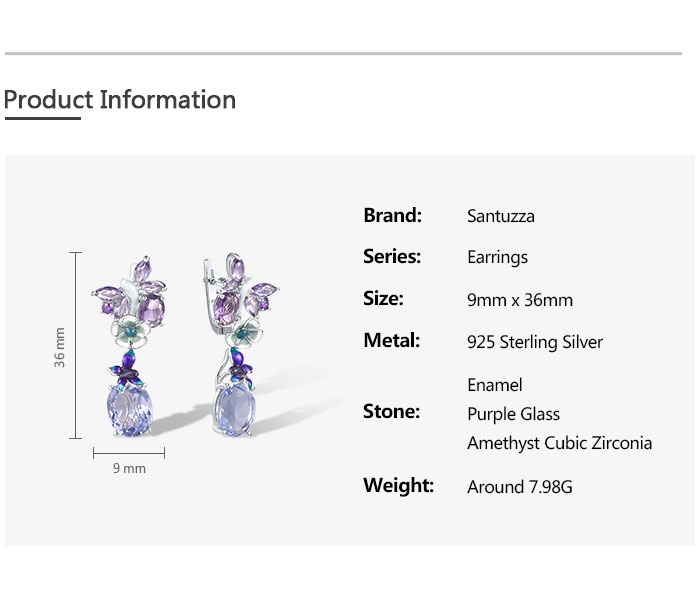This screenshot has width=700, height=596.
Task: Click the Brand: field label
Action: (x=392, y=215)
